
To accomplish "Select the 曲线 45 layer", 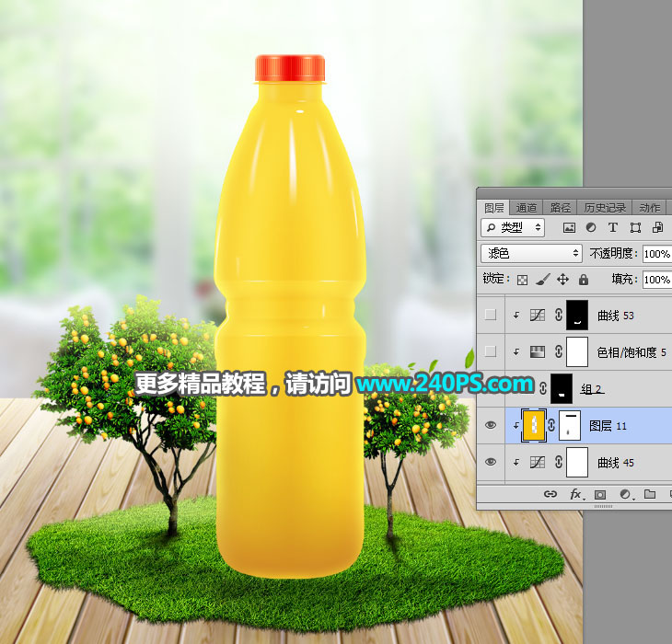I will point(617,462).
